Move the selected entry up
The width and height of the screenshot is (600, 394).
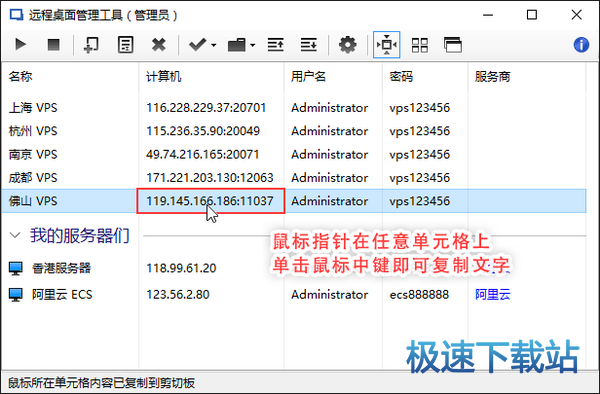(x=276, y=45)
